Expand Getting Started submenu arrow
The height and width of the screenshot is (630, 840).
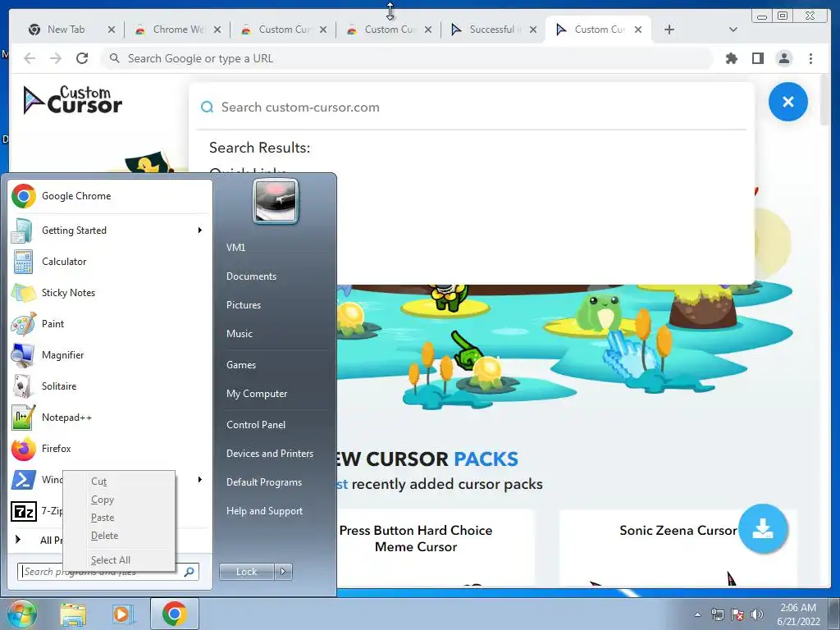[200, 231]
